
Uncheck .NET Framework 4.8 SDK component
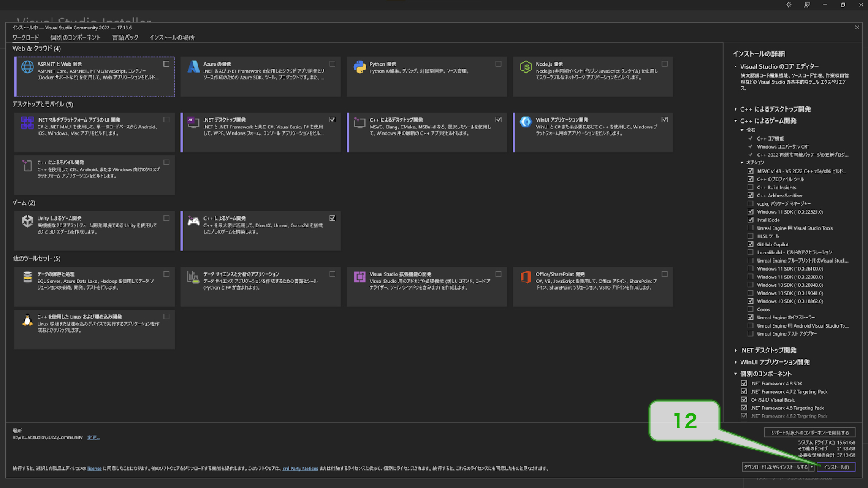pos(744,383)
